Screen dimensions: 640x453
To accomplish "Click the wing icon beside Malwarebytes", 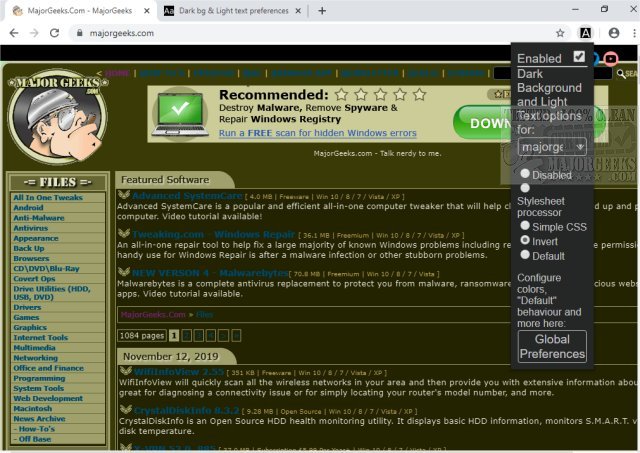I will click(124, 272).
